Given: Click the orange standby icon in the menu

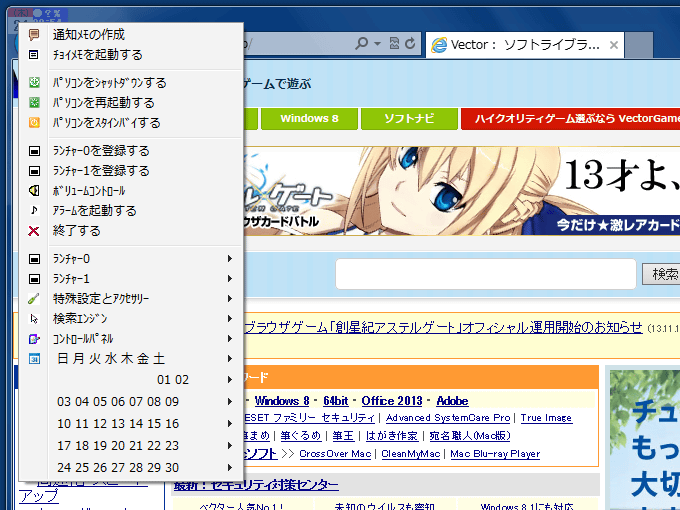Looking at the screenshot, I should click(34, 123).
